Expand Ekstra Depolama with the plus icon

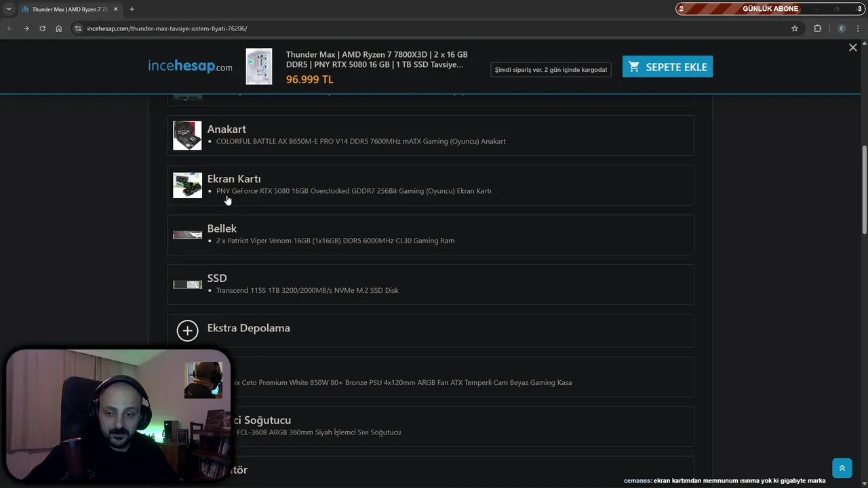tap(187, 330)
